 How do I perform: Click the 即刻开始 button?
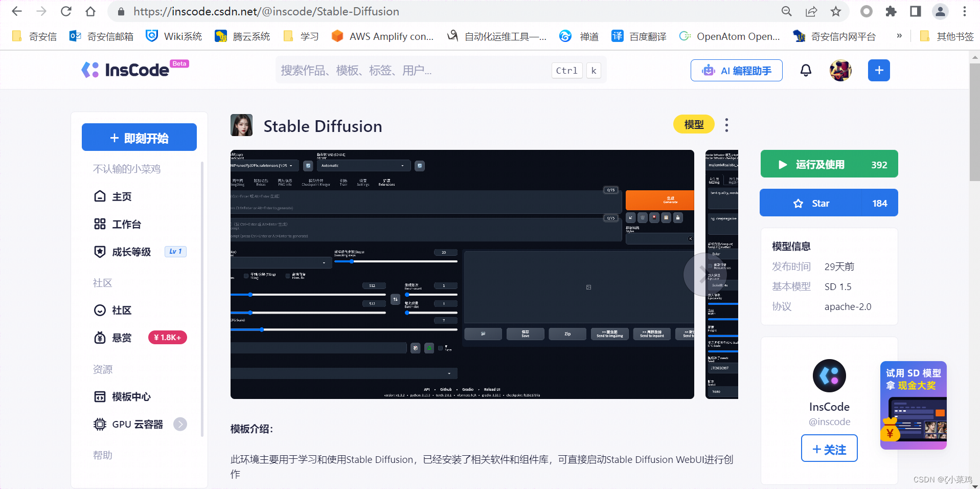tap(139, 137)
